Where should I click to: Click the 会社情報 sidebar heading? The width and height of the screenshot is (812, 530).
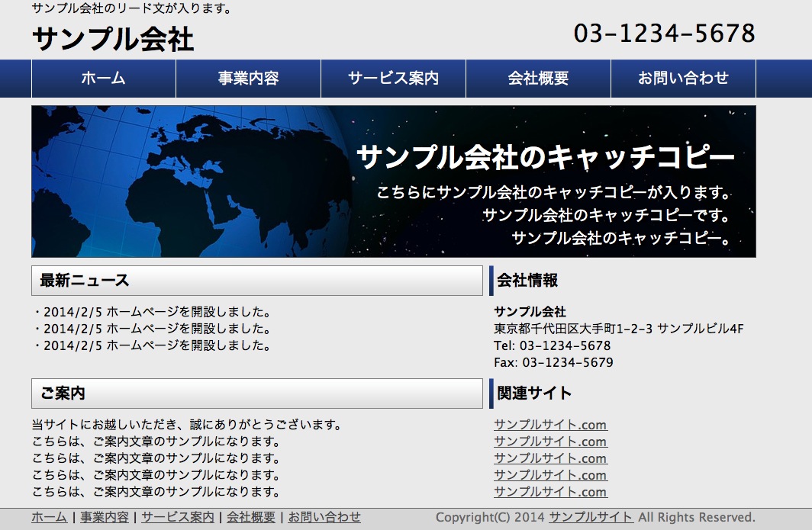pyautogui.click(x=527, y=281)
